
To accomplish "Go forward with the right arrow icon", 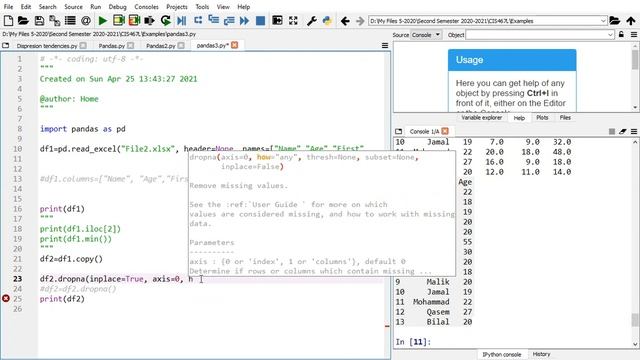I will 360,21.
